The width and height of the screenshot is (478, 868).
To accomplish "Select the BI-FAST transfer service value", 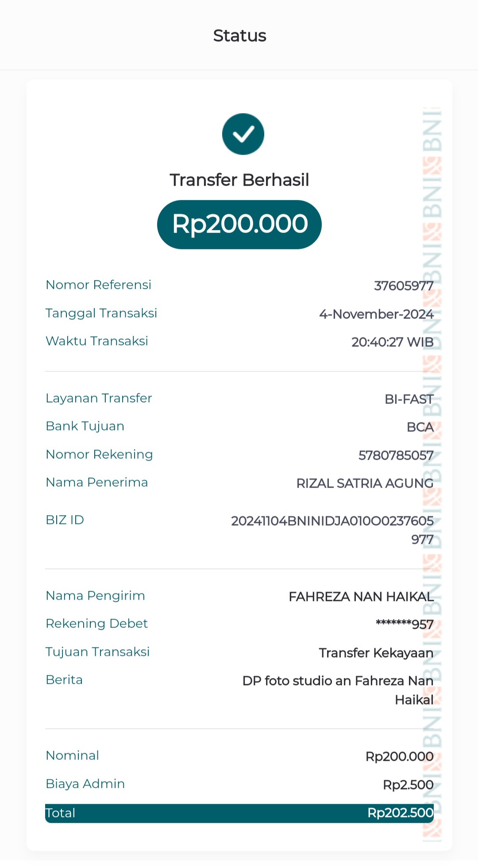I will click(x=409, y=399).
